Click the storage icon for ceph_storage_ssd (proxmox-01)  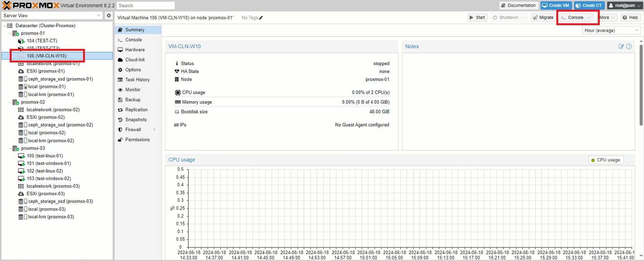point(23,79)
